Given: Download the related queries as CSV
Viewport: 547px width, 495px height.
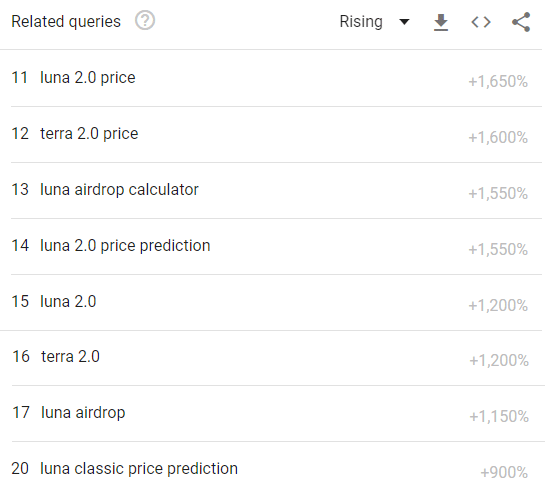Looking at the screenshot, I should (441, 22).
